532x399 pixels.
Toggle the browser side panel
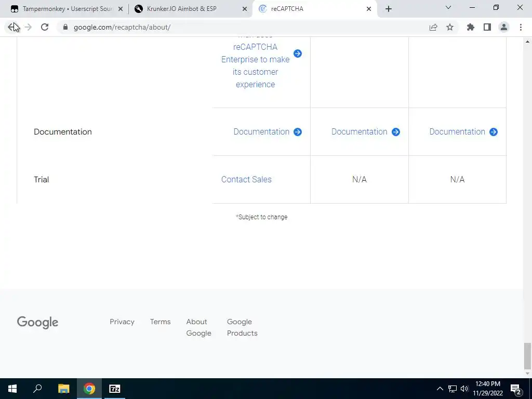pyautogui.click(x=487, y=27)
